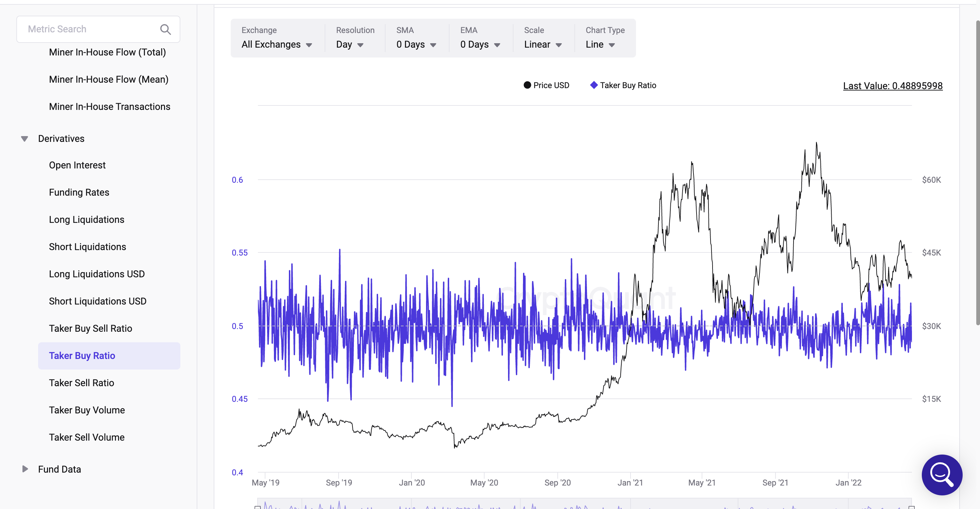Image resolution: width=980 pixels, height=509 pixels.
Task: Click the May '20 x-axis label
Action: [484, 482]
